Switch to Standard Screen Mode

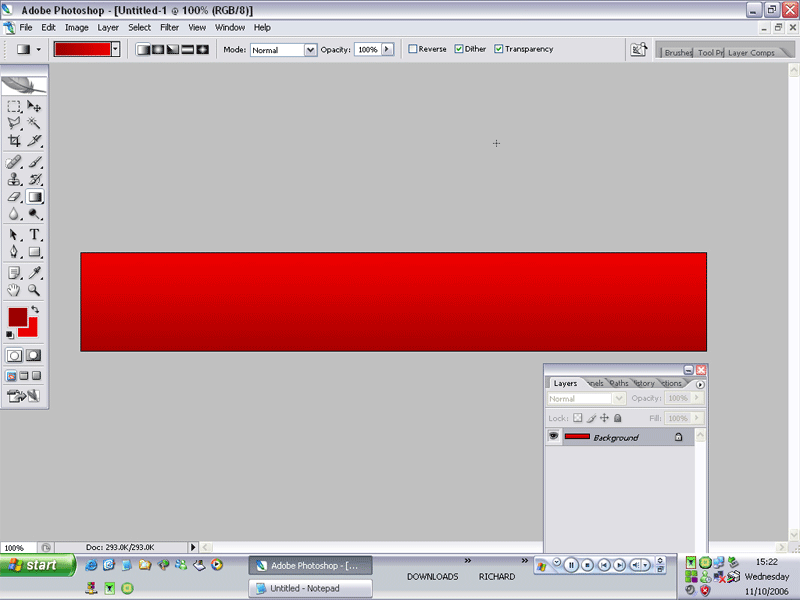11,376
